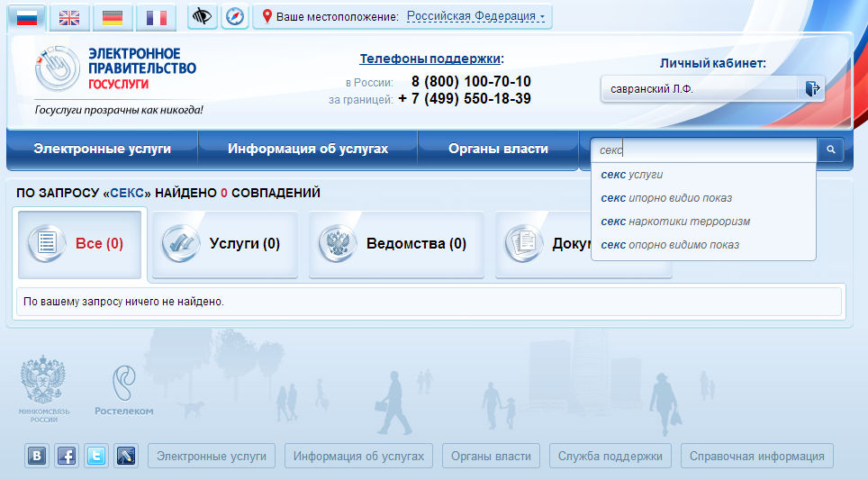
Task: Select the German flag language
Action: click(x=113, y=18)
